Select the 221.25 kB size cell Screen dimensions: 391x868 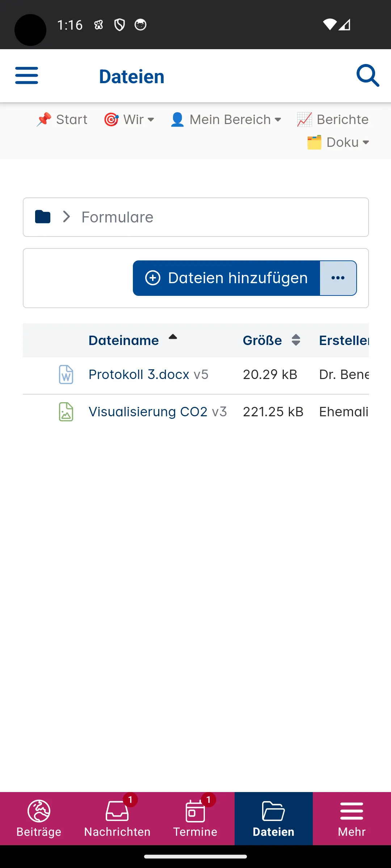273,412
